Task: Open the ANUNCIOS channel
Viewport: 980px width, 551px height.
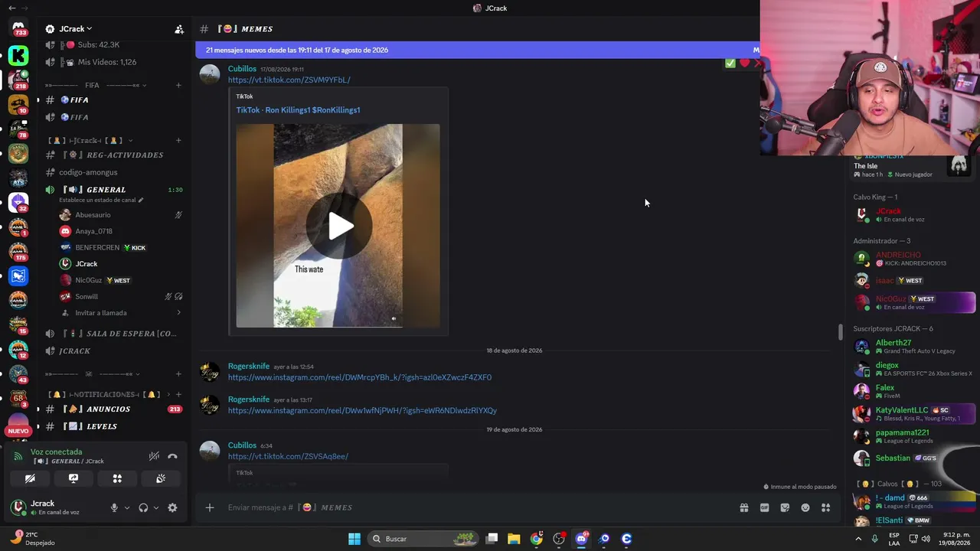Action: (x=113, y=409)
